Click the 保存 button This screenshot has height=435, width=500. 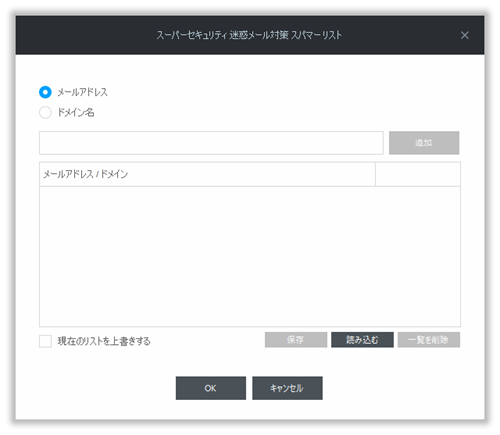coord(296,340)
